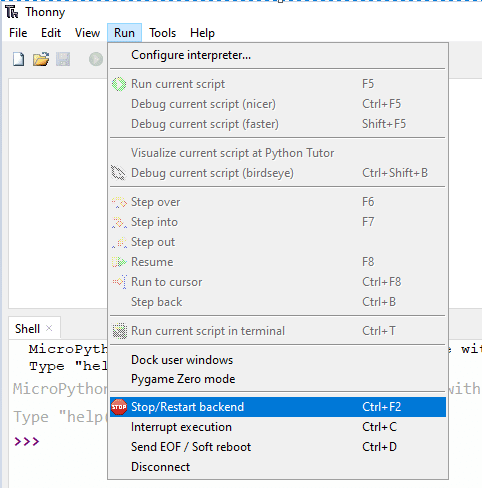Open the Help menu
The height and width of the screenshot is (488, 482).
(x=202, y=33)
